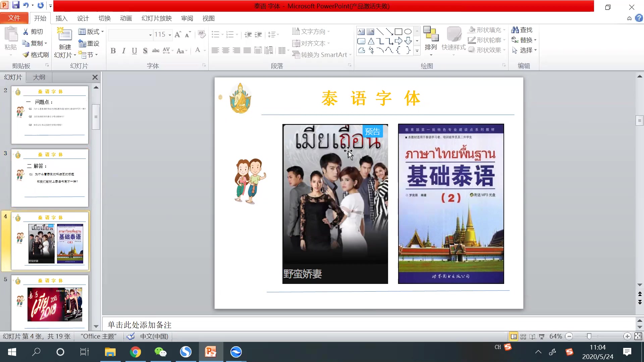
Task: Open the Animations (动画) tab
Action: click(x=126, y=18)
